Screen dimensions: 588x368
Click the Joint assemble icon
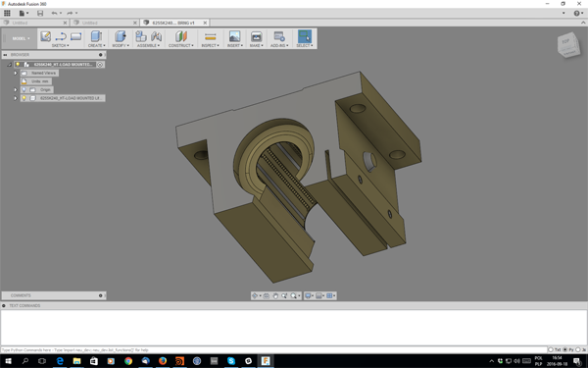[157, 36]
